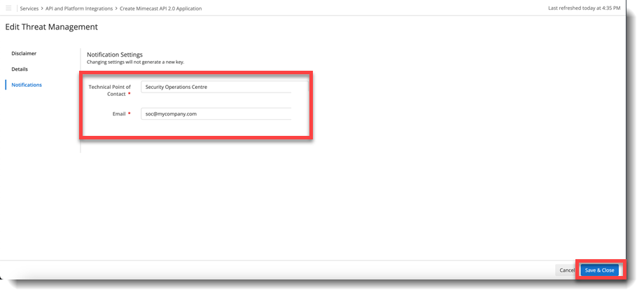Focus the Email input with soc@mycompany.com

point(216,113)
